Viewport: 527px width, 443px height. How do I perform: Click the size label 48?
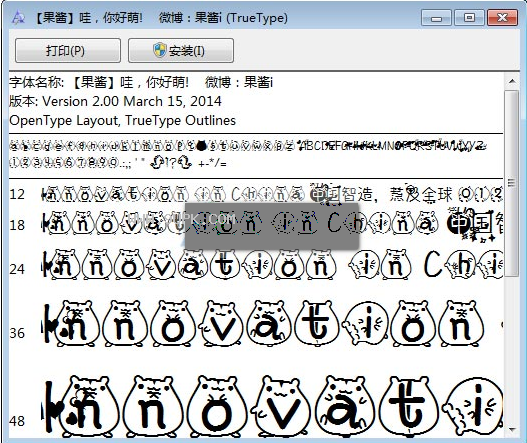click(x=17, y=421)
